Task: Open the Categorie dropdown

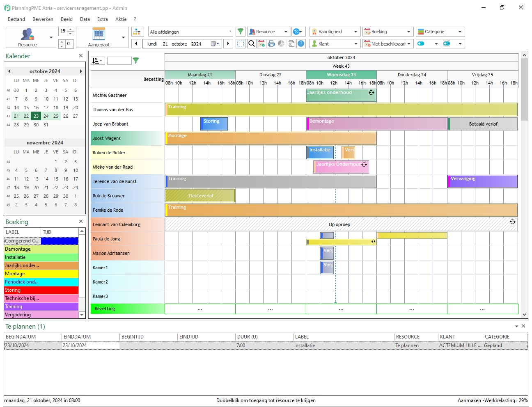Action: (439, 32)
